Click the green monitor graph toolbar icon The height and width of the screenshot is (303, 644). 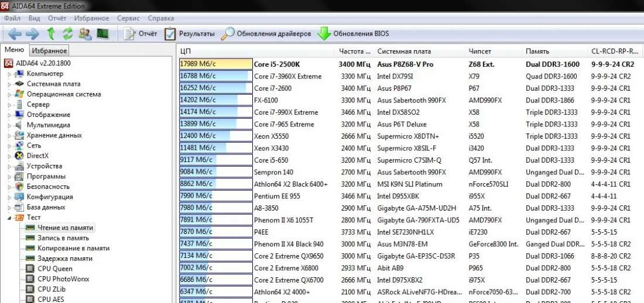[103, 33]
